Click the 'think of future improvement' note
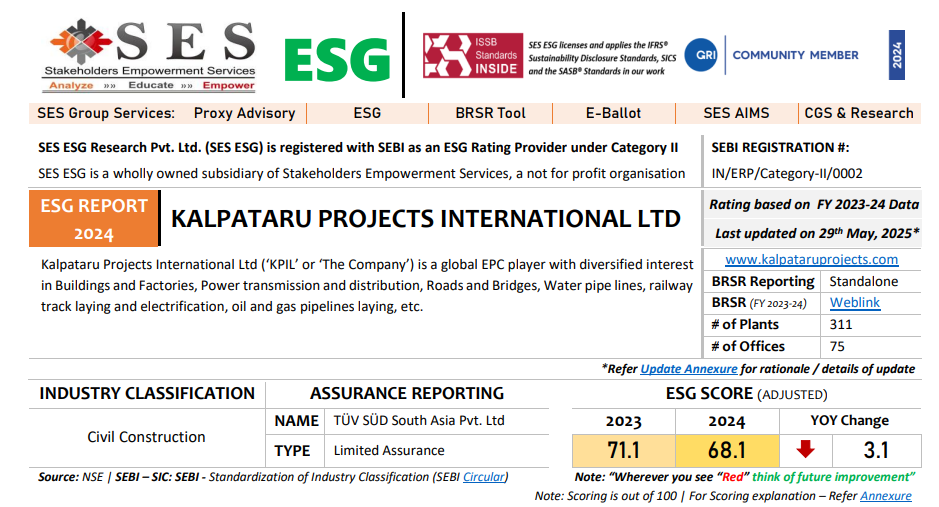Screen dimensions: 939x507 (x=833, y=477)
